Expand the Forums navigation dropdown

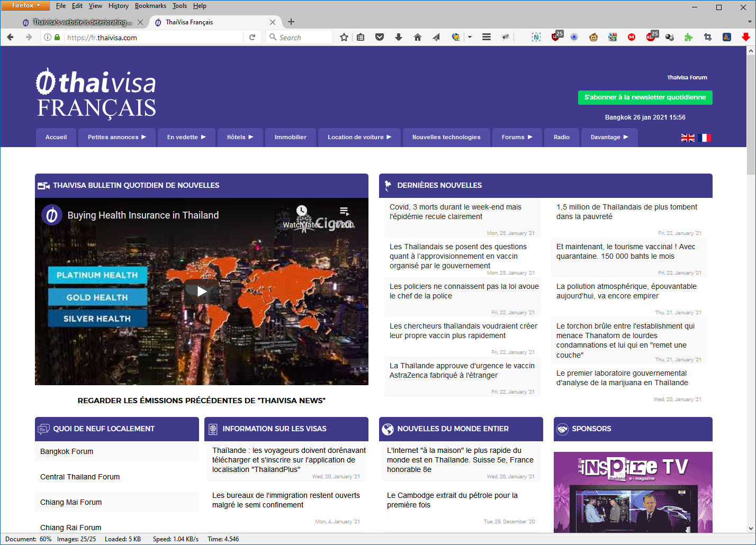pyautogui.click(x=517, y=137)
